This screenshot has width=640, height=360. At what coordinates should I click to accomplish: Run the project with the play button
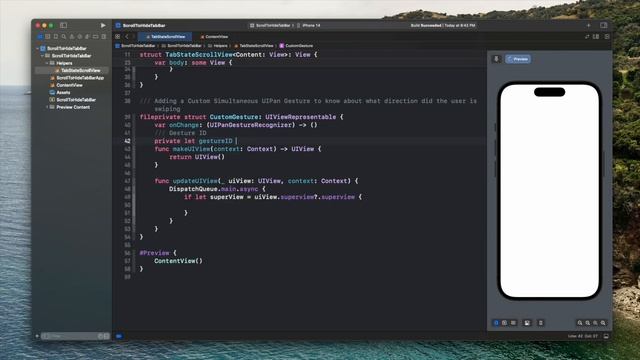point(103,25)
